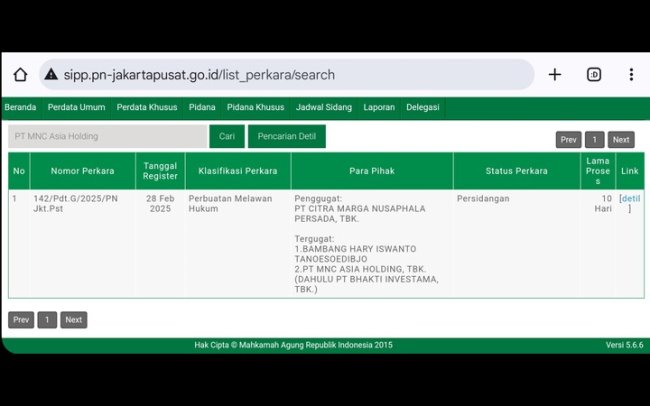Open the tab switcher icon

(x=594, y=75)
